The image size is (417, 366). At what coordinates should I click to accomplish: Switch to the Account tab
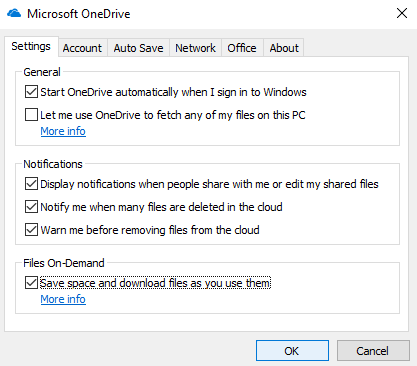click(82, 48)
